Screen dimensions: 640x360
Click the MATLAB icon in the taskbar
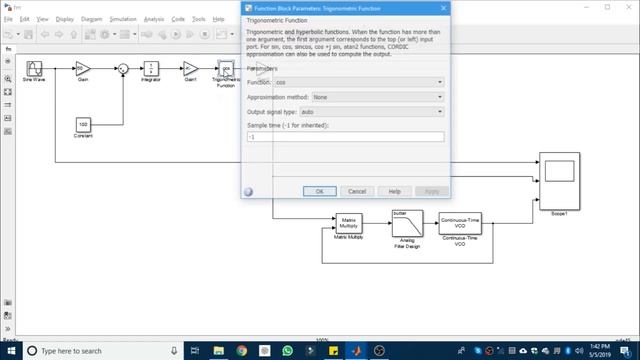pyautogui.click(x=356, y=351)
